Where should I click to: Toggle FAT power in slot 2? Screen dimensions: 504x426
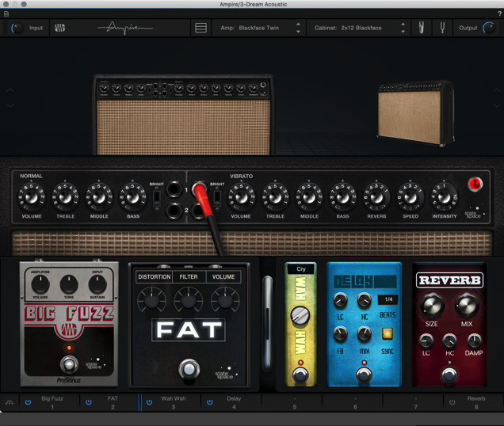89,402
